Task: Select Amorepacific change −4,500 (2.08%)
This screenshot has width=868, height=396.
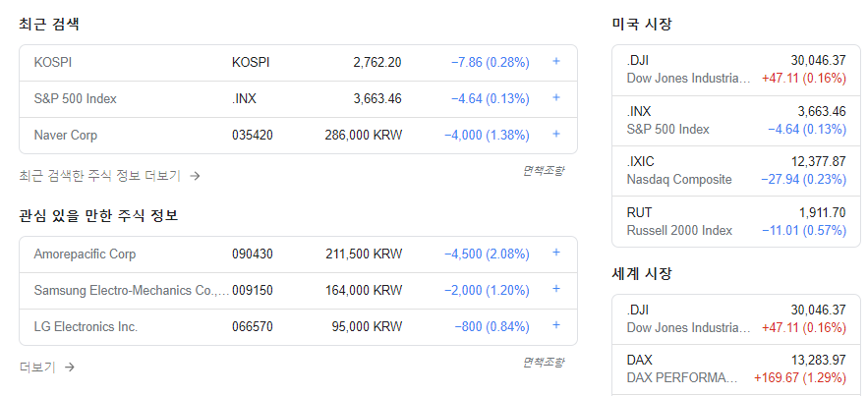Action: coord(487,255)
